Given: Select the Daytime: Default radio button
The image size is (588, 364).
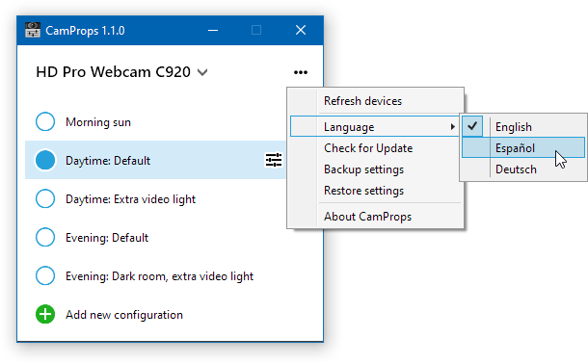Looking at the screenshot, I should [x=45, y=160].
